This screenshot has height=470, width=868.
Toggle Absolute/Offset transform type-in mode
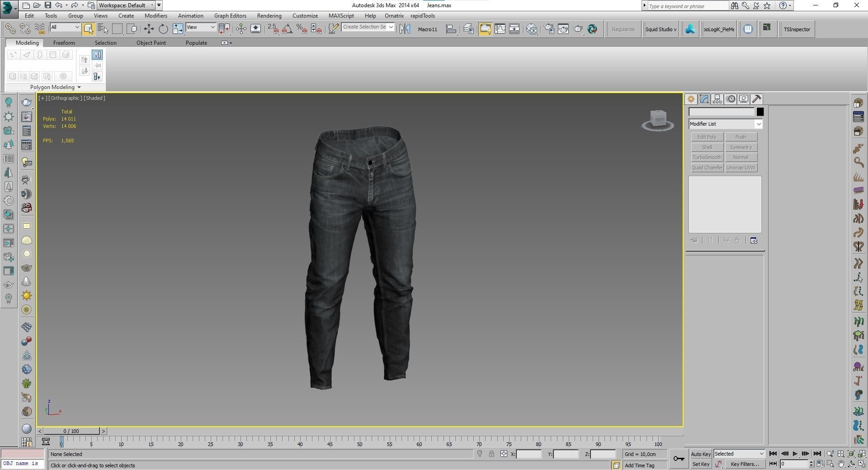pos(504,454)
